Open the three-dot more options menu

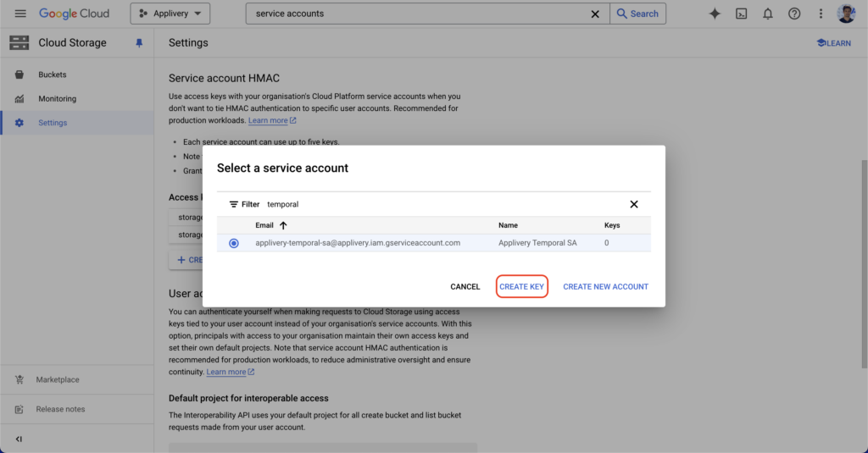coord(821,14)
